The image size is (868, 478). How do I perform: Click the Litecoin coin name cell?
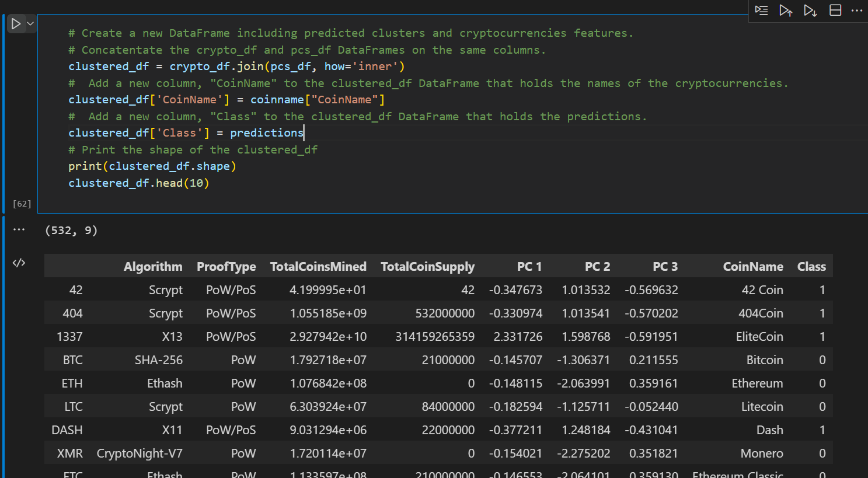(x=762, y=407)
